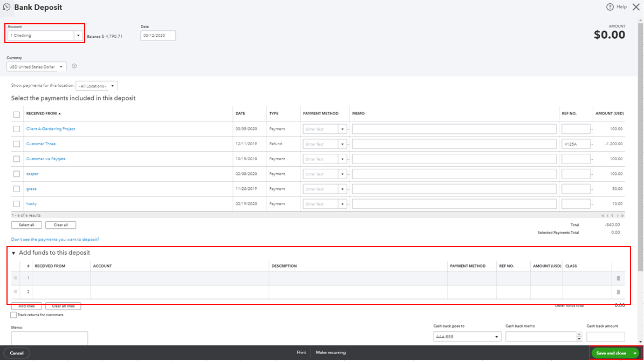Collapse the Add funds to this deposit section

pos(13,254)
